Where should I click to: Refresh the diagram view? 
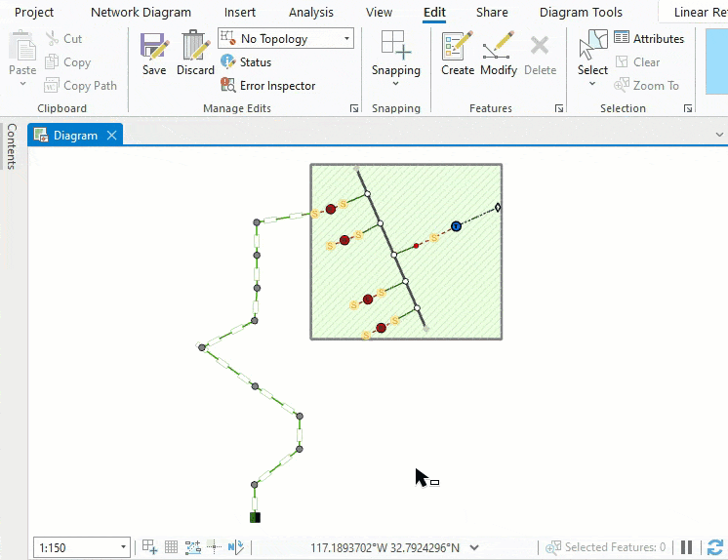pos(715,547)
